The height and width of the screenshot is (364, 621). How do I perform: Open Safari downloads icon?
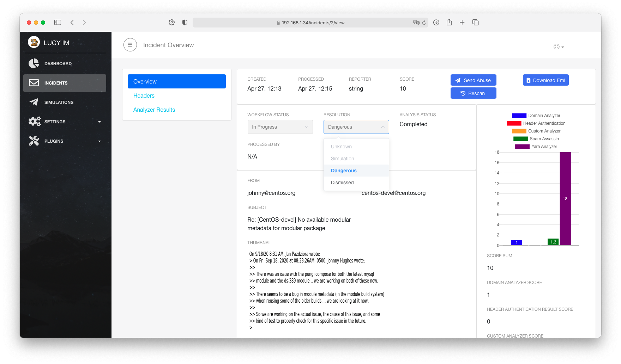click(x=436, y=23)
